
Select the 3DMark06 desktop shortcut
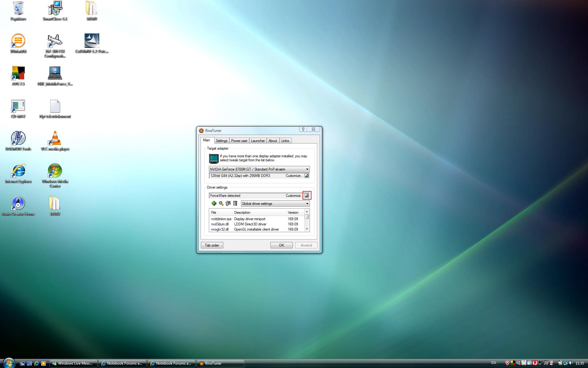click(18, 43)
